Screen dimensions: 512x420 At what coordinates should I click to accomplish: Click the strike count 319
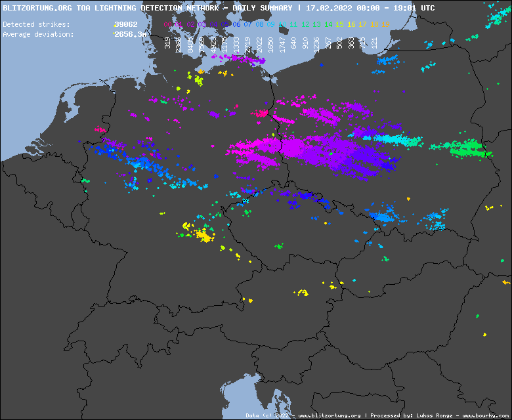168,43
